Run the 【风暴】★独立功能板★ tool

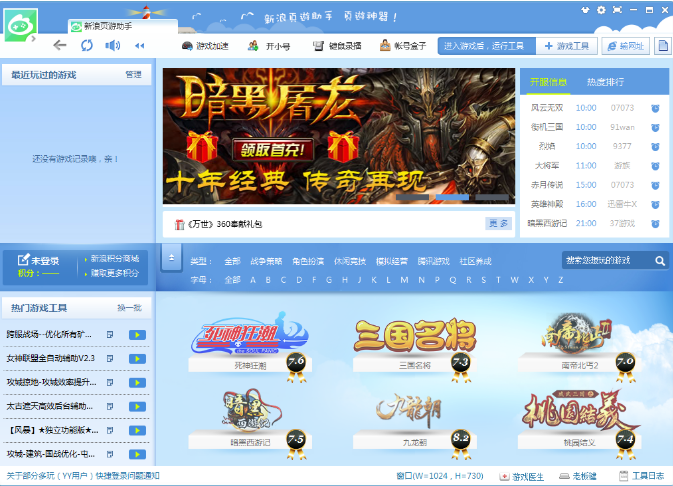coord(137,430)
